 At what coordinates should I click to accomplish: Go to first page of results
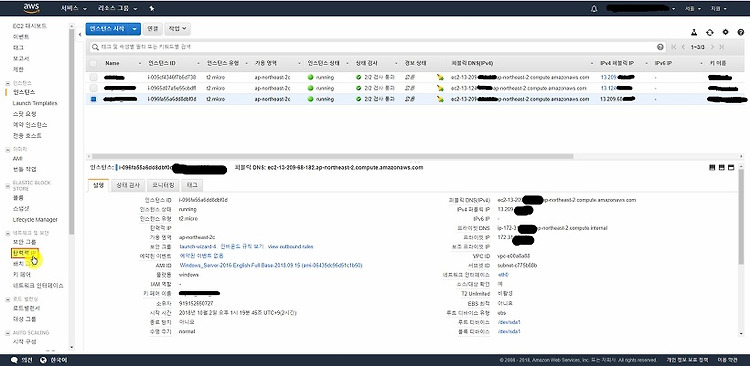674,47
